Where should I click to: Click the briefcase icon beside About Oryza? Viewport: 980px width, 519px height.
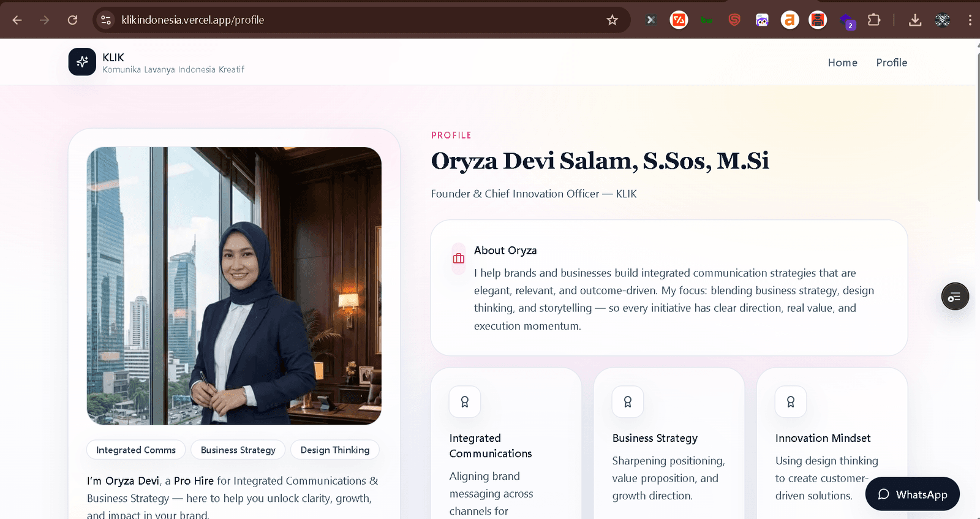coord(459,259)
